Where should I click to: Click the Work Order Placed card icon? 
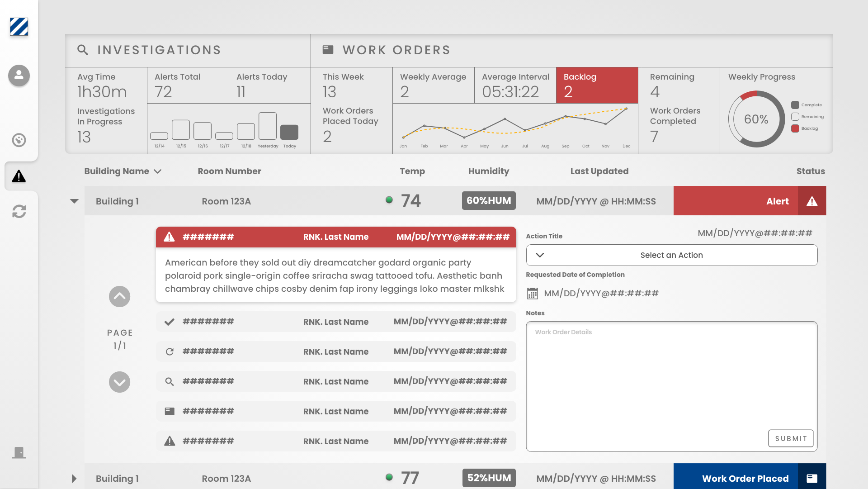pyautogui.click(x=812, y=478)
